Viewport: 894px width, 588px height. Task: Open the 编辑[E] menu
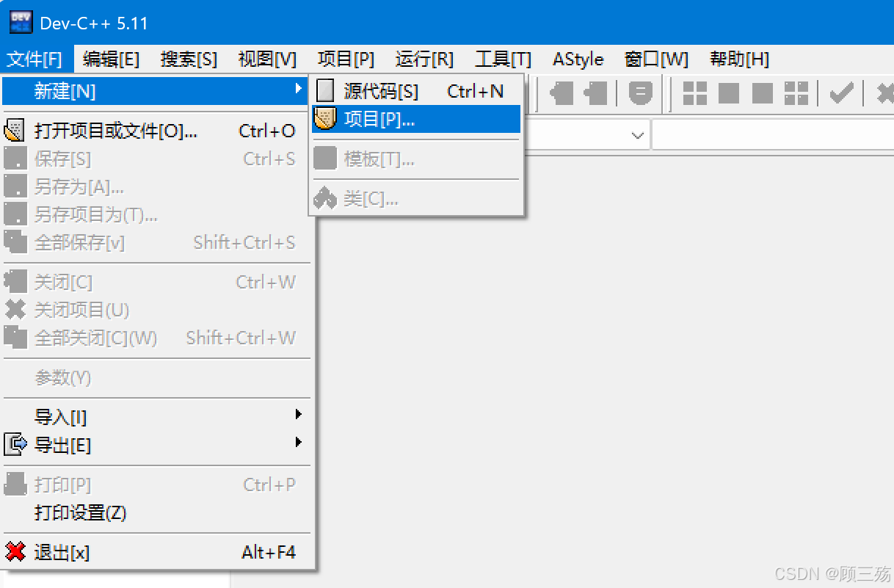coord(111,59)
